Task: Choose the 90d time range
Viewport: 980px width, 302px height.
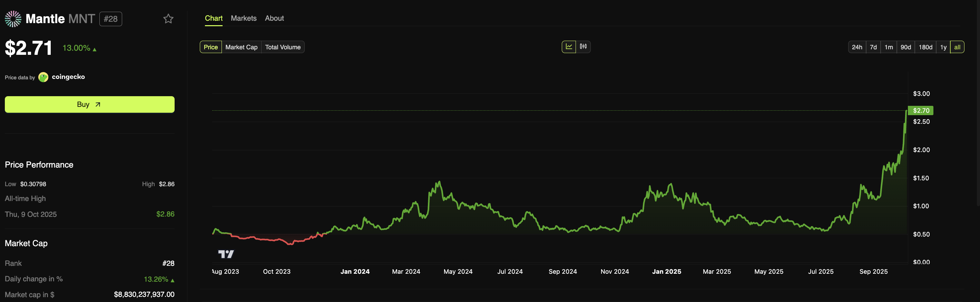Action: pyautogui.click(x=905, y=47)
